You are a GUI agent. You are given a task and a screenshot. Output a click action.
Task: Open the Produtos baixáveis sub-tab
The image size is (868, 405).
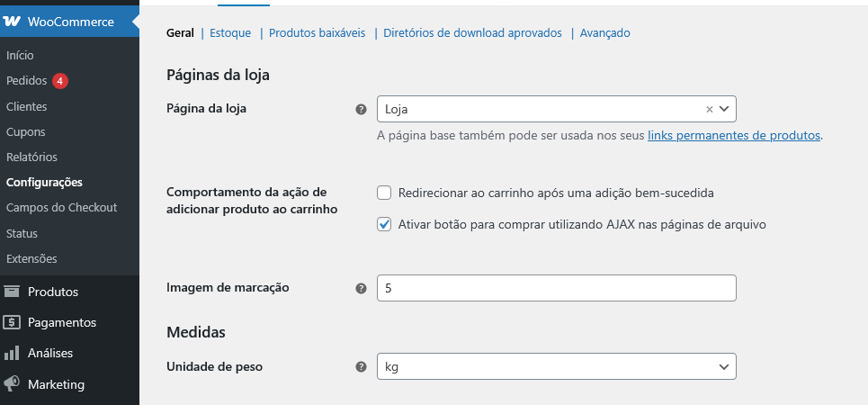[x=318, y=33]
